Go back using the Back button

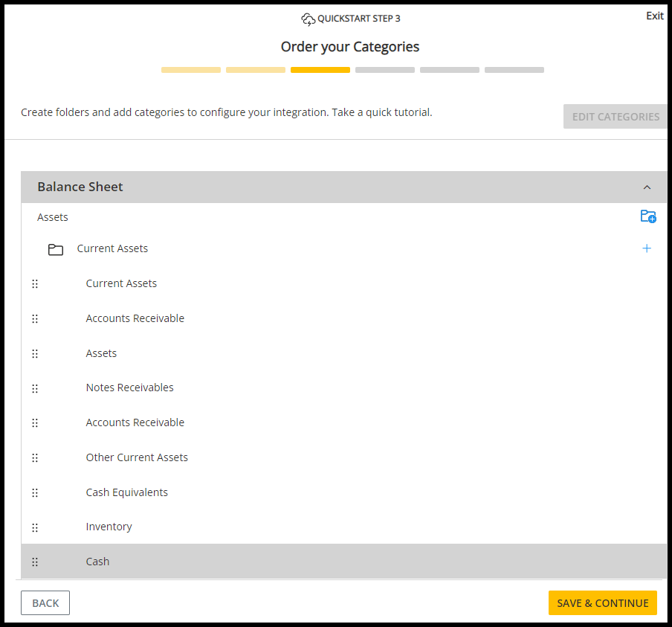coord(45,603)
